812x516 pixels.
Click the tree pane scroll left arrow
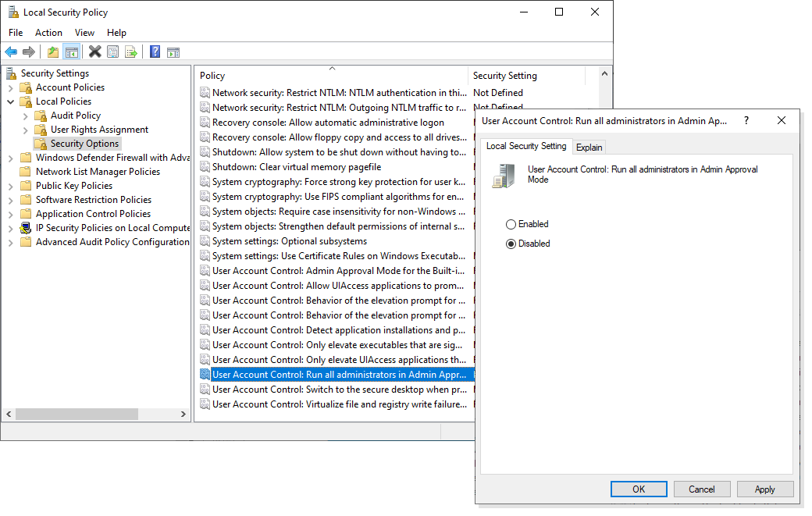(x=9, y=414)
